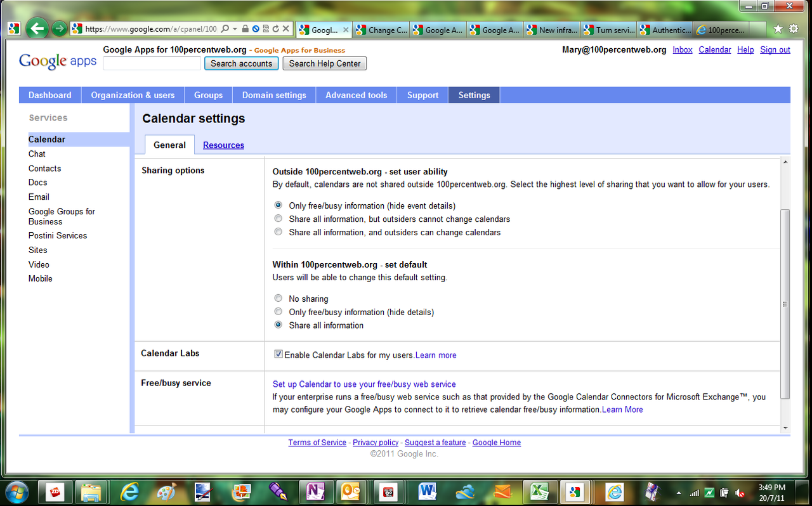This screenshot has height=506, width=812.
Task: Open Paint palette icon in taskbar
Action: point(166,492)
